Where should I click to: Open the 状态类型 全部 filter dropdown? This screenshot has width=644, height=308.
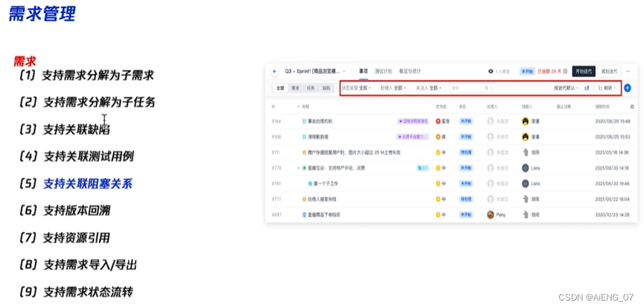[356, 88]
